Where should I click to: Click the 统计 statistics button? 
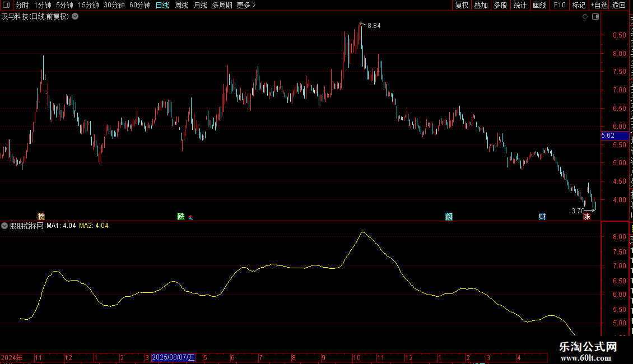520,5
